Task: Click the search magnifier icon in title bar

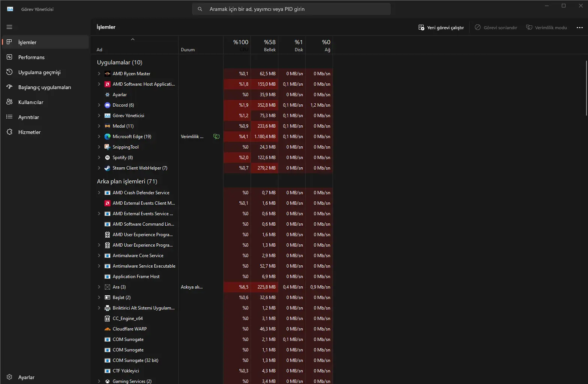Action: point(200,9)
